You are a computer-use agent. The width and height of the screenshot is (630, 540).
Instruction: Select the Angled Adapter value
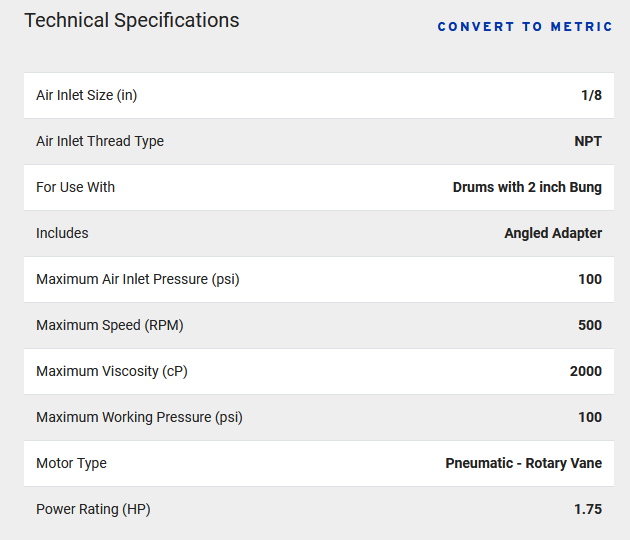tap(553, 233)
